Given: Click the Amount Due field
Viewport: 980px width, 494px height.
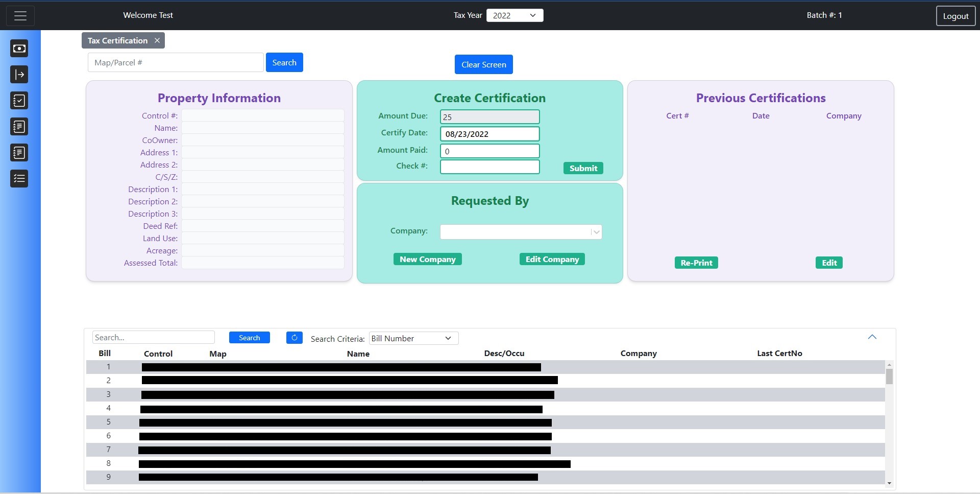Looking at the screenshot, I should [x=489, y=117].
